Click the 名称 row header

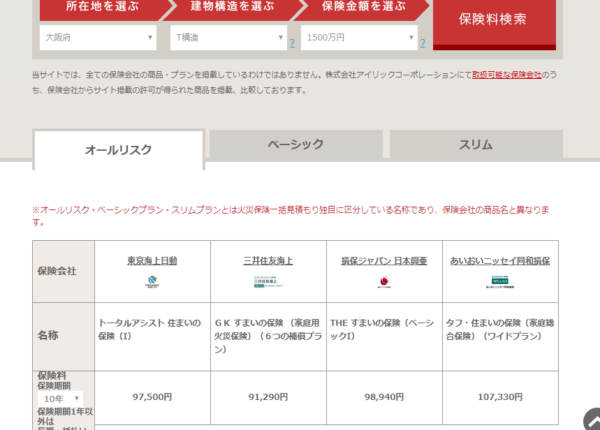pyautogui.click(x=64, y=336)
